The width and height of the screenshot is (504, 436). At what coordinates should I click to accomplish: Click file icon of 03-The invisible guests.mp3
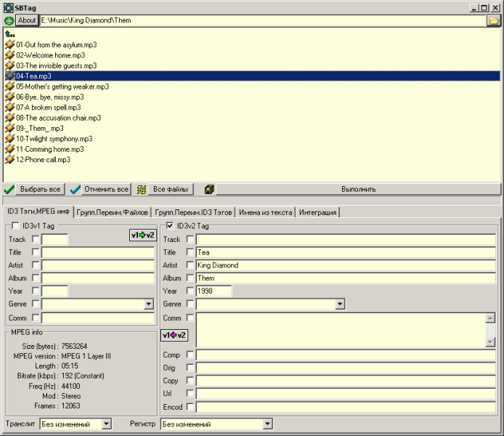10,65
